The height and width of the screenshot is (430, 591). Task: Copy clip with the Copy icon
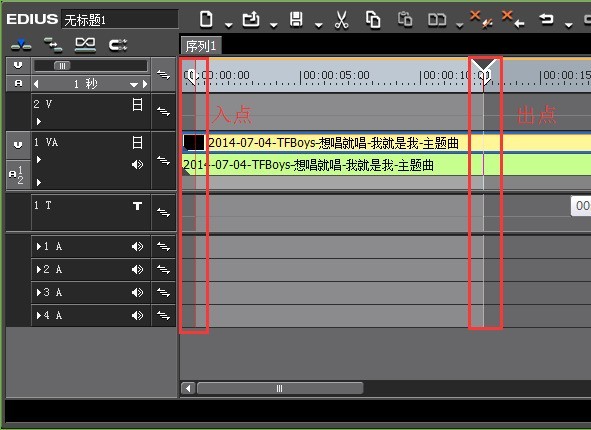(x=373, y=20)
